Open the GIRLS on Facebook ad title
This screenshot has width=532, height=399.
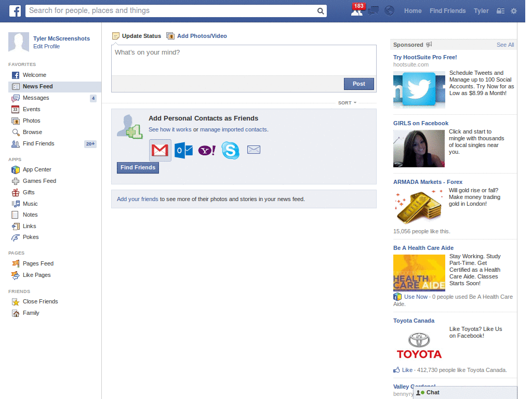(x=421, y=124)
